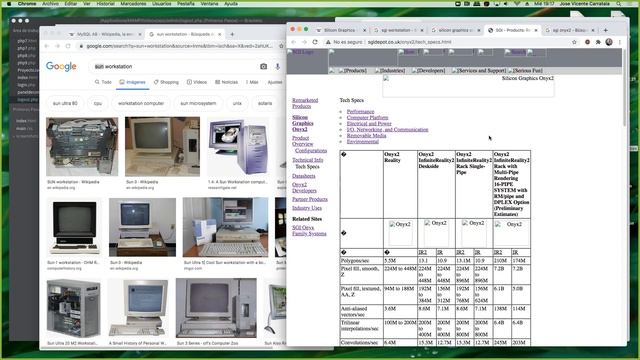Open the three-dot Chrome menu in front window

(x=620, y=42)
